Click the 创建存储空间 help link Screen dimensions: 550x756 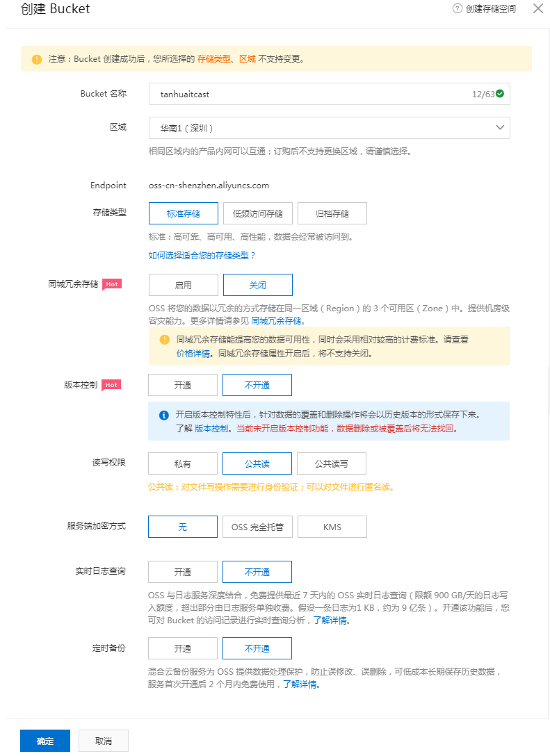[491, 8]
